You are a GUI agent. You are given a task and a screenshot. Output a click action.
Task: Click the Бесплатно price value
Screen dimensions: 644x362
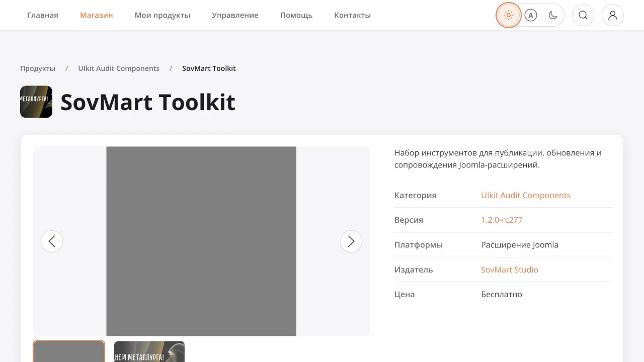(x=502, y=294)
